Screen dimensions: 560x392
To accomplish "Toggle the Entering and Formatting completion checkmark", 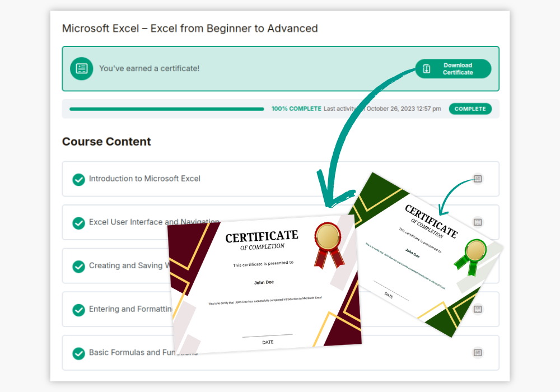I will 79,309.
